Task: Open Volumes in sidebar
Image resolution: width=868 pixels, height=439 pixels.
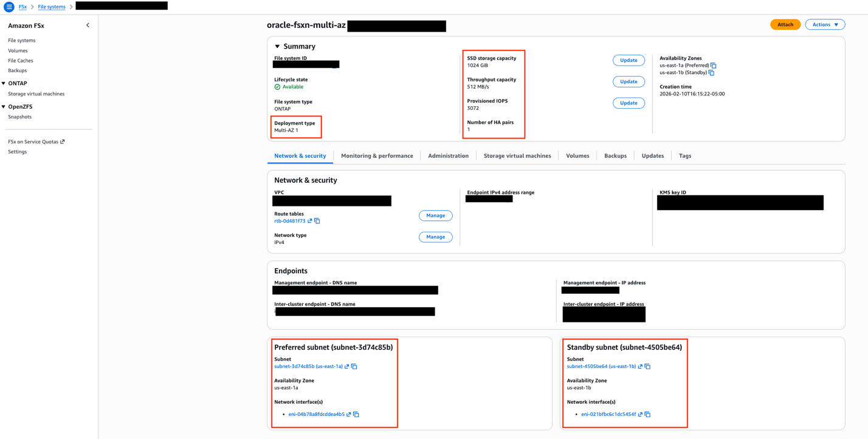Action: pos(18,51)
